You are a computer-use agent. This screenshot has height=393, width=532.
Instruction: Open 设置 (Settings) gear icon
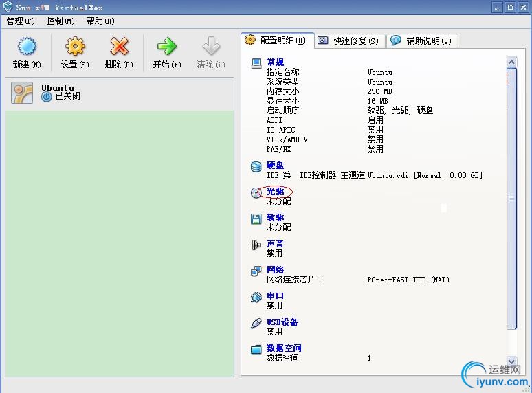pos(75,46)
